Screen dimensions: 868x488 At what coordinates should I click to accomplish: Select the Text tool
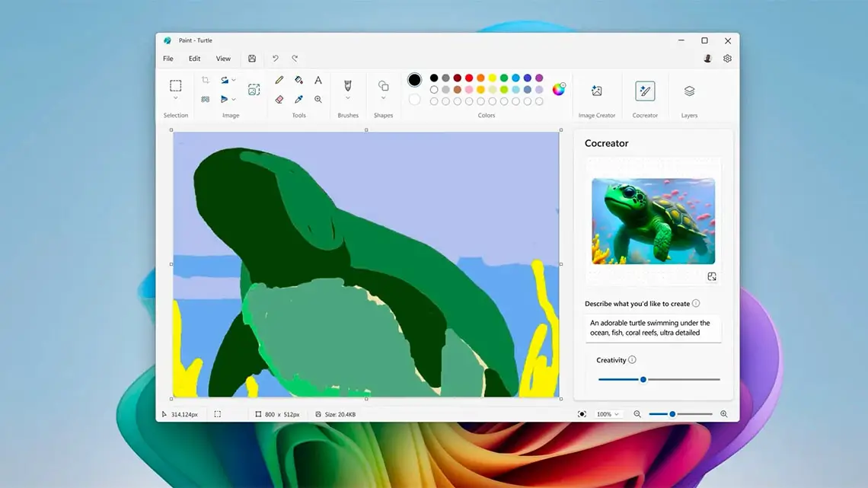tap(318, 80)
